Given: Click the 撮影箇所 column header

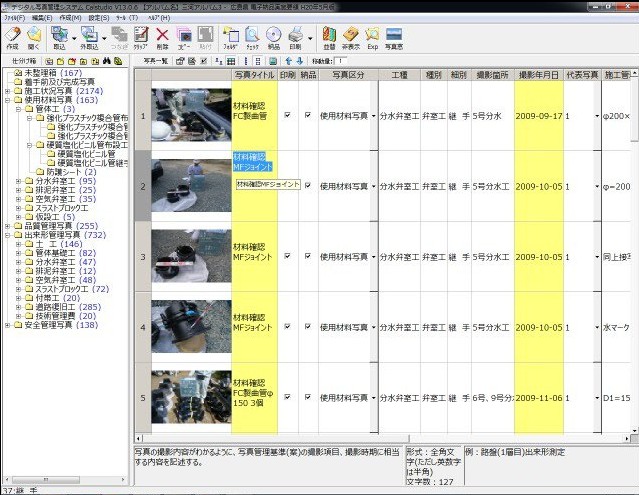Looking at the screenshot, I should click(492, 75).
